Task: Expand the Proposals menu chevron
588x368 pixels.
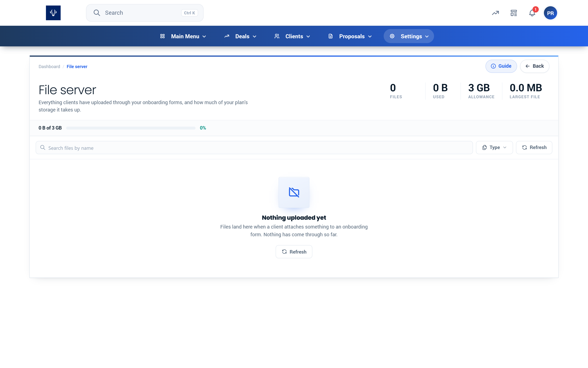Action: tap(370, 36)
